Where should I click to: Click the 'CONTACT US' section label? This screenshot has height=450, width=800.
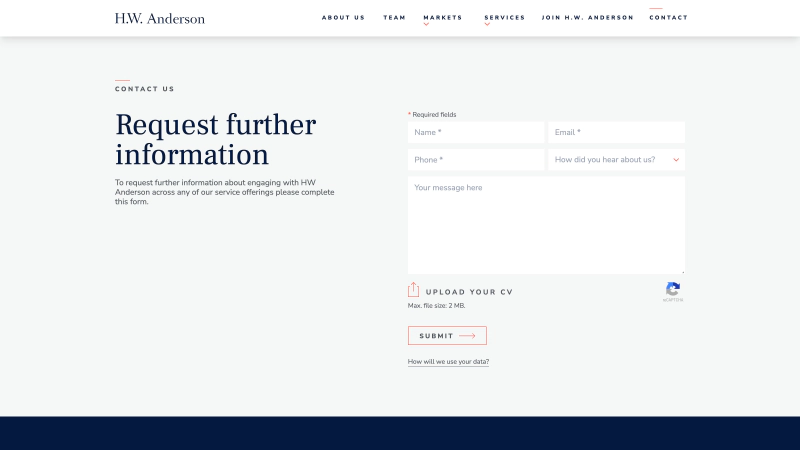(x=144, y=89)
